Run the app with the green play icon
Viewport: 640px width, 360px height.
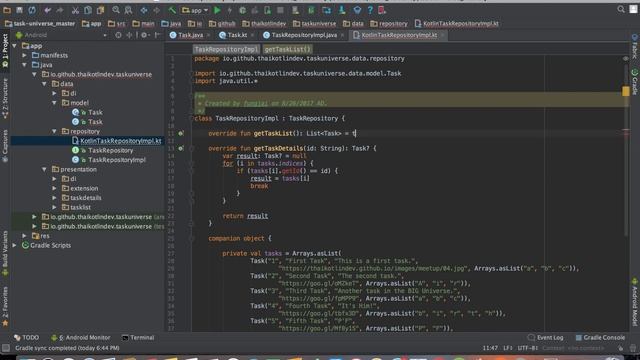pyautogui.click(x=217, y=10)
